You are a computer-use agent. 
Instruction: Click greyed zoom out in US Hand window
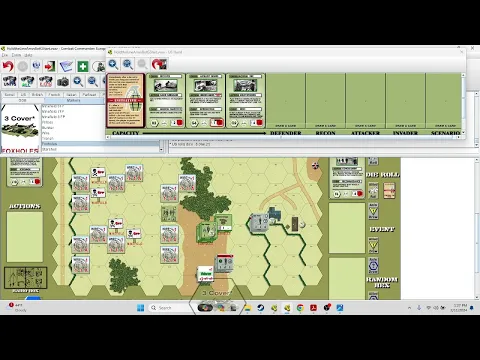point(142,64)
